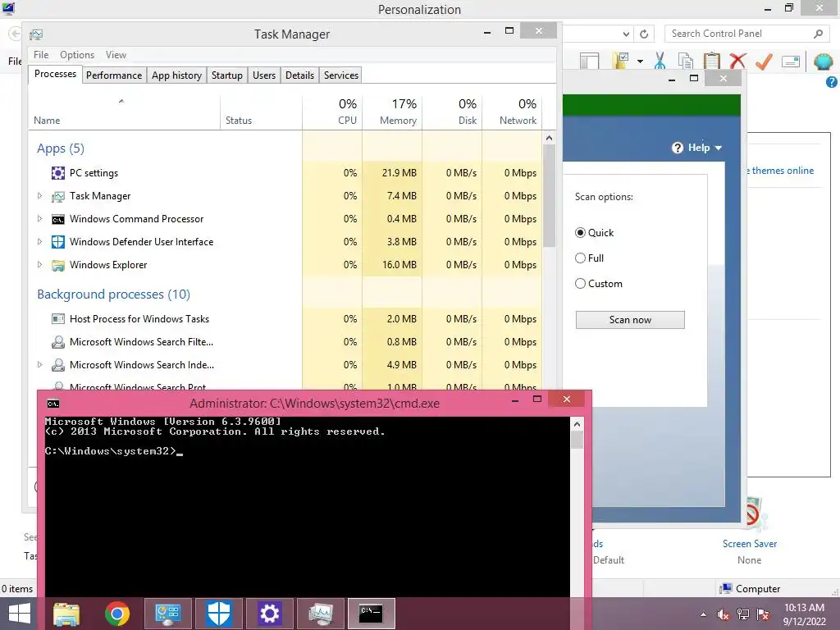Expand the Windows Explorer process entry

[39, 265]
